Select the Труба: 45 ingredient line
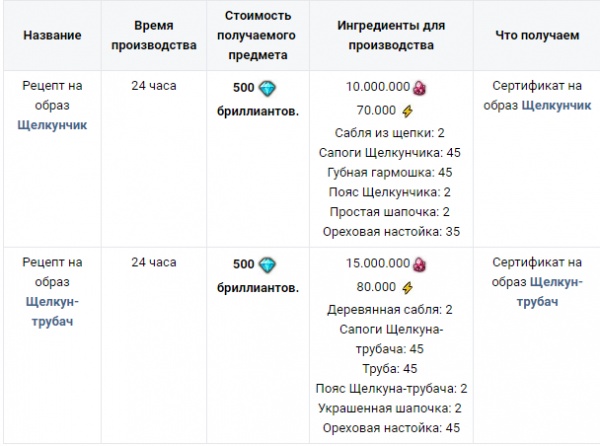Image resolution: width=600 pixels, height=446 pixels. pos(390,368)
